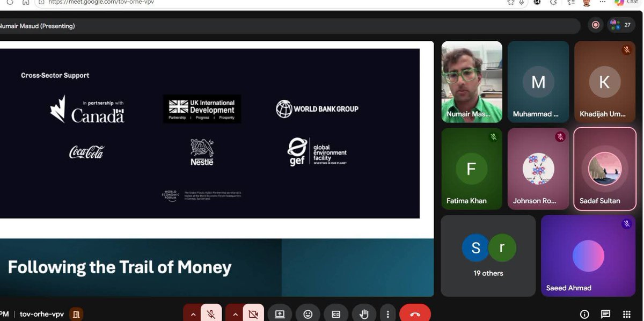Open video settings arrow beside camera

235,314
